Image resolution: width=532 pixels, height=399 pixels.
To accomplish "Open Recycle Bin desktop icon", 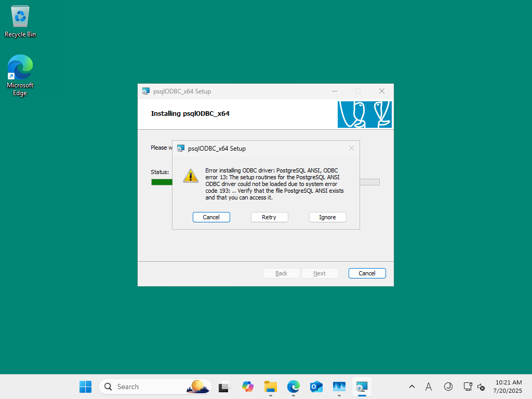I will [20, 21].
